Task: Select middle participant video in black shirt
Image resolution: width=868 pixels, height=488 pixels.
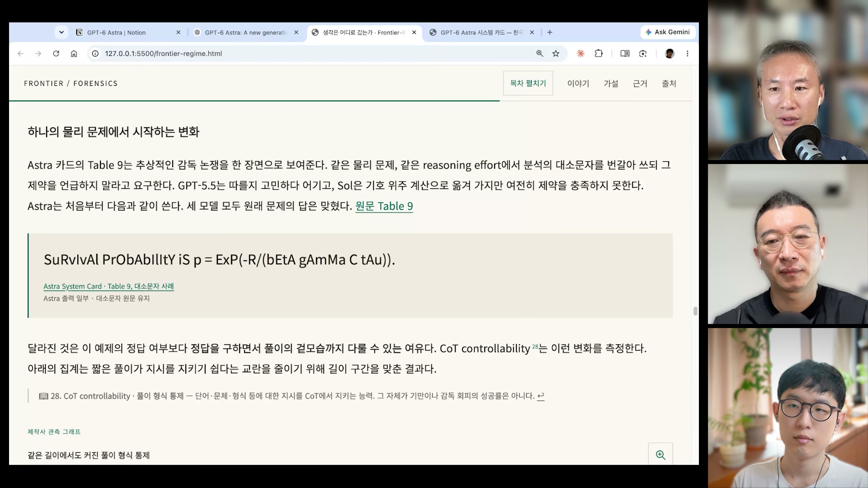Action: pos(788,244)
